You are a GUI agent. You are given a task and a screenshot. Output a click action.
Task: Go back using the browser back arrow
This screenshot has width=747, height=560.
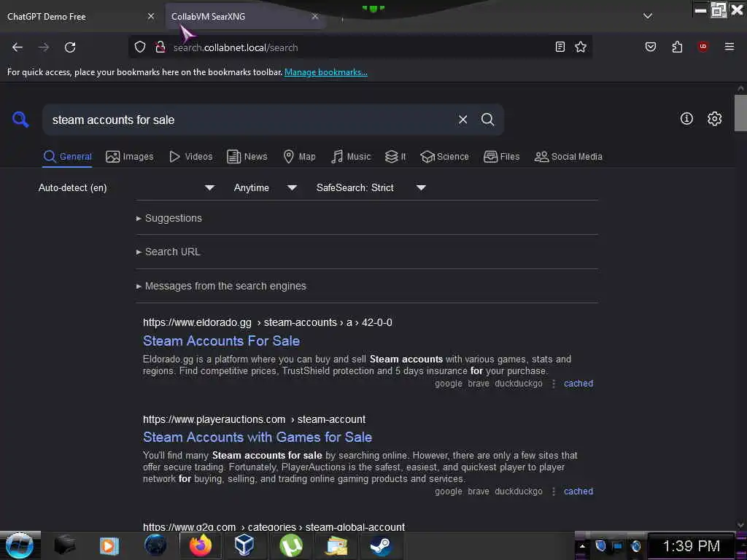18,47
